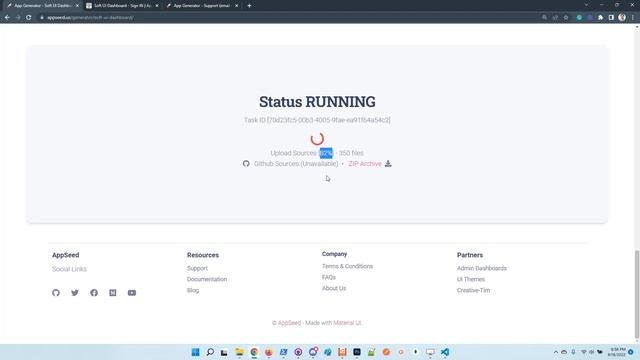Open AppSeed Medium social icon in footer
This screenshot has height=360, width=640.
pyautogui.click(x=113, y=293)
